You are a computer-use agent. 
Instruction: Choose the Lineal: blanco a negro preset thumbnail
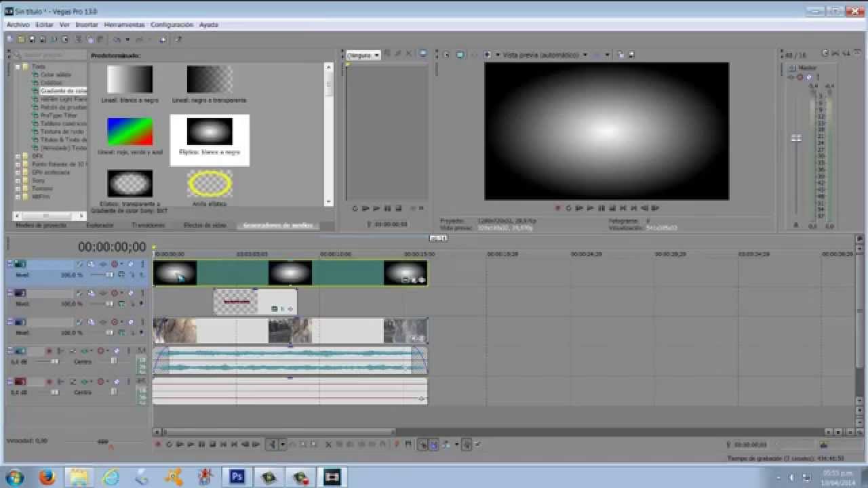[x=130, y=79]
